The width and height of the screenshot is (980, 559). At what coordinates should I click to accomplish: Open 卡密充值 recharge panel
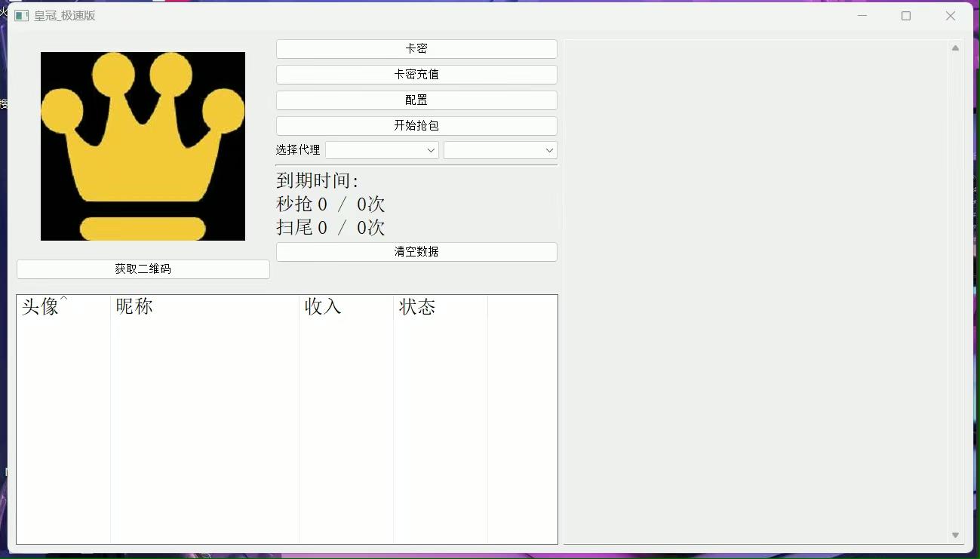tap(416, 74)
